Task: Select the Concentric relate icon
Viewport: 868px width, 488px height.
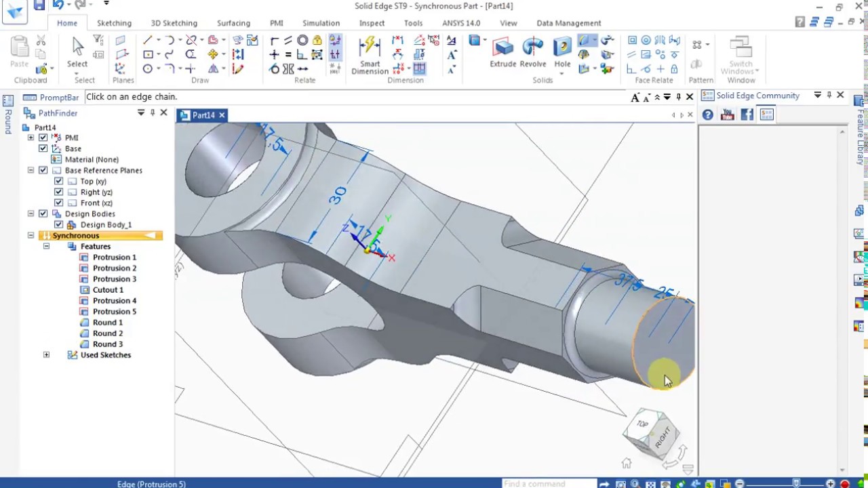Action: tap(302, 41)
